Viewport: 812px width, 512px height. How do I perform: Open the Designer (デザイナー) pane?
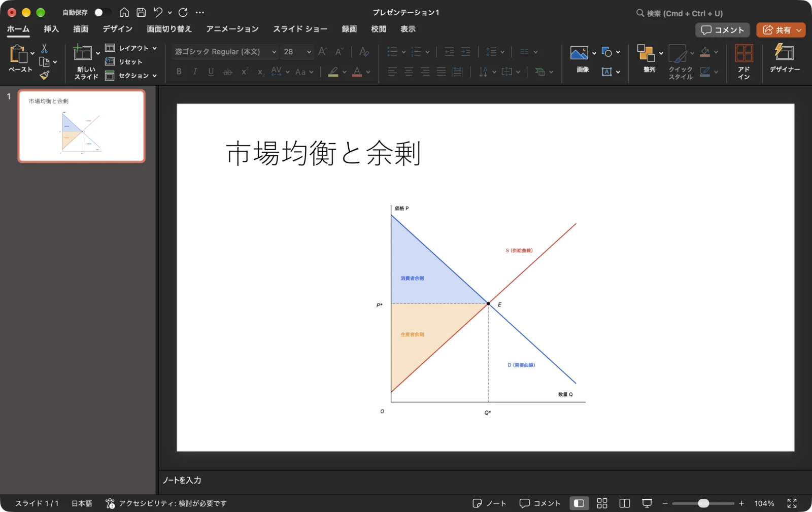coord(784,53)
